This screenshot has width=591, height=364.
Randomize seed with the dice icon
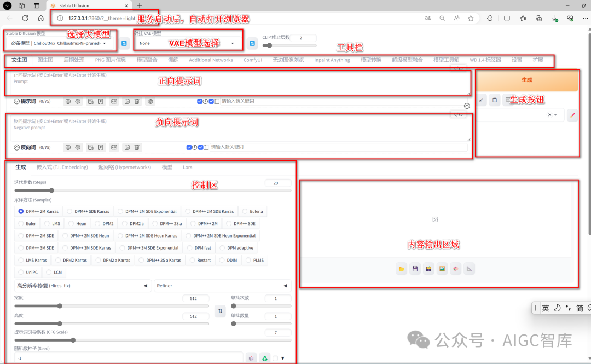tap(251, 359)
